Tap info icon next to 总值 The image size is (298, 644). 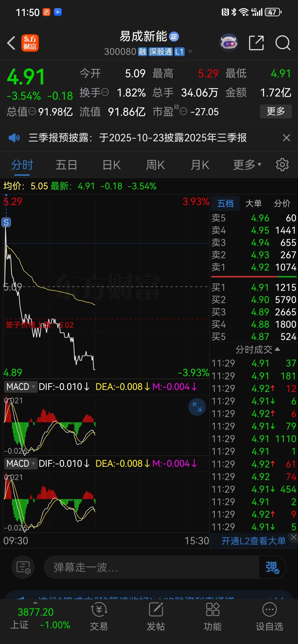[x=32, y=111]
